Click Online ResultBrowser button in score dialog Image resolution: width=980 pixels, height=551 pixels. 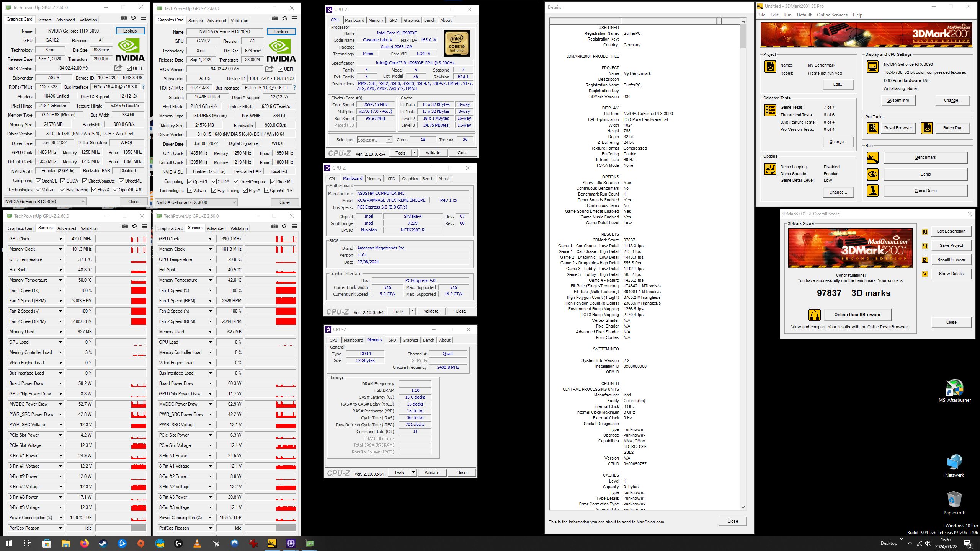[x=857, y=315]
